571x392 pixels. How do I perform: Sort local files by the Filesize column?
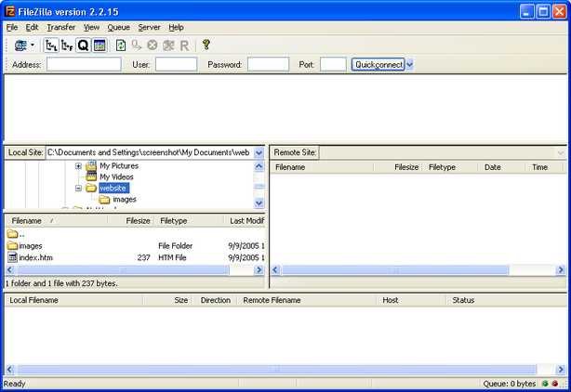(131, 221)
